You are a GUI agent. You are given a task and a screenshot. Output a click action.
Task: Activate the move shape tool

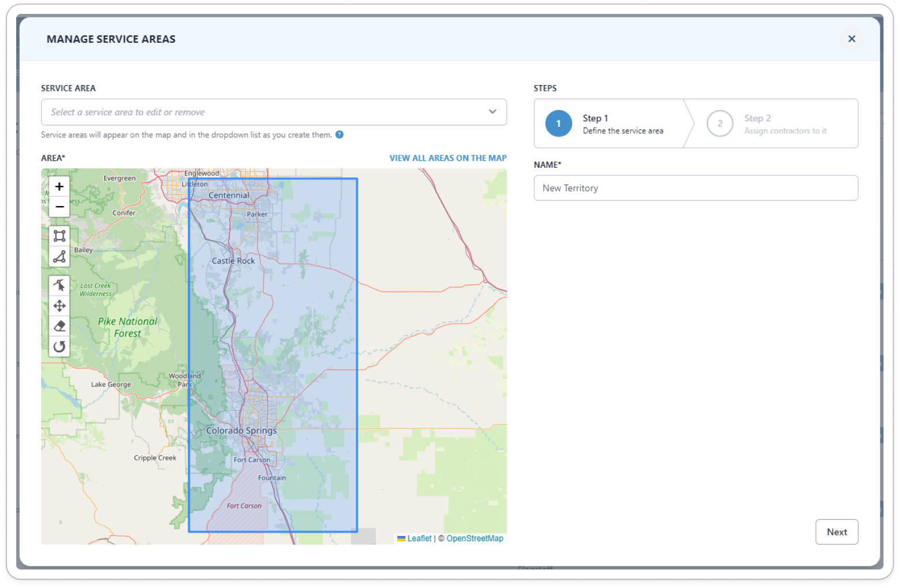[59, 306]
